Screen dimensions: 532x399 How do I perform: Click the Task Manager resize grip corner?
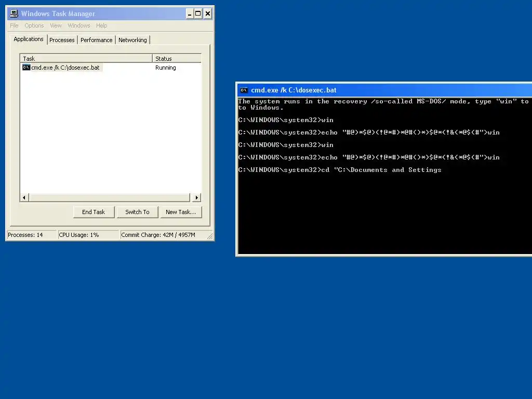pyautogui.click(x=210, y=236)
